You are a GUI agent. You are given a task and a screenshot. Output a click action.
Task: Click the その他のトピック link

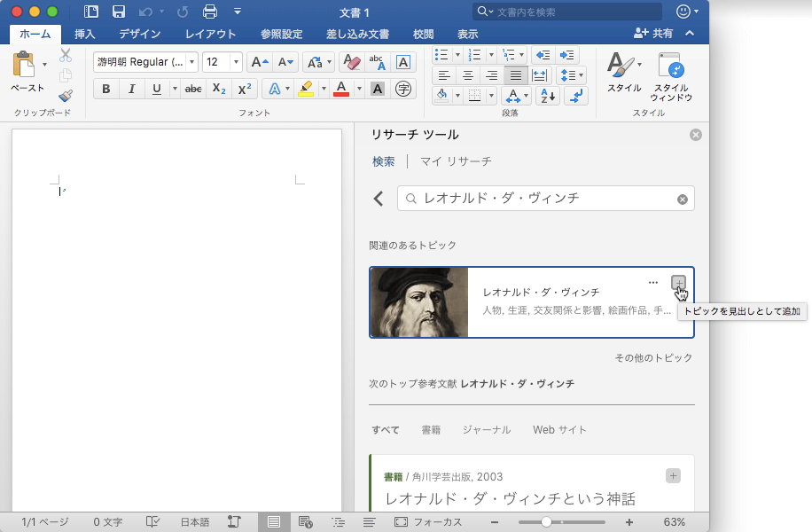653,357
